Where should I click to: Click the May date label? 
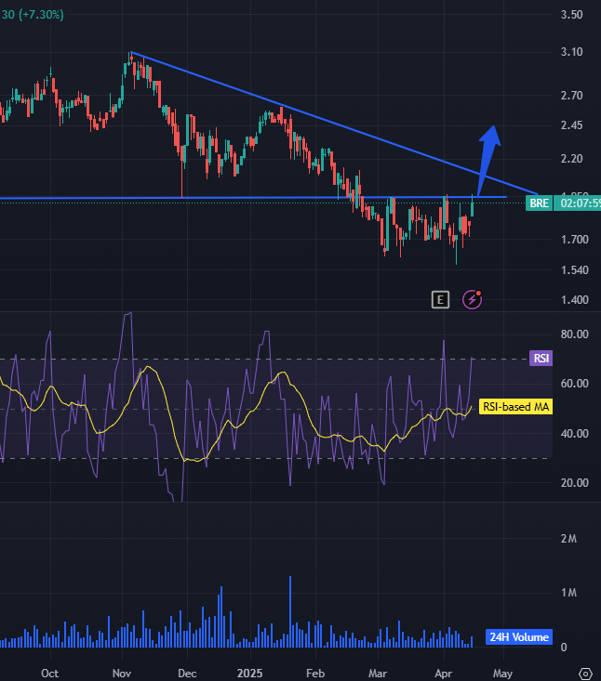tap(502, 674)
